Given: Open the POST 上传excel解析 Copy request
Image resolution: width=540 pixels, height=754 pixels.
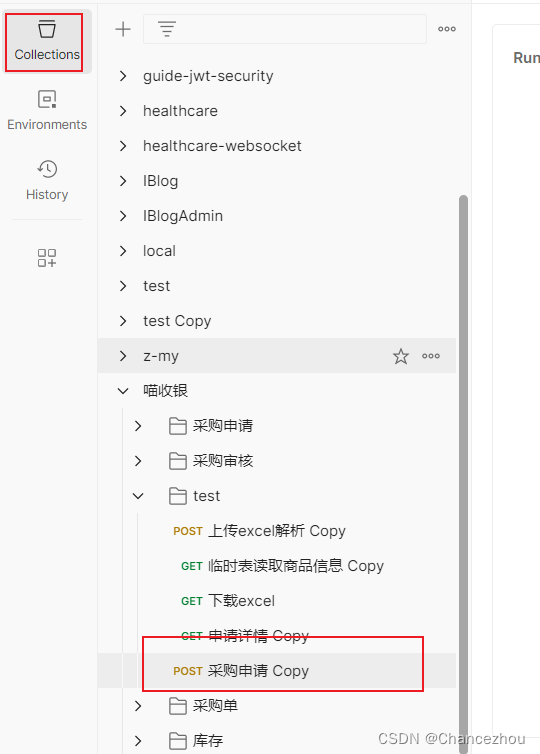Looking at the screenshot, I should 277,531.
